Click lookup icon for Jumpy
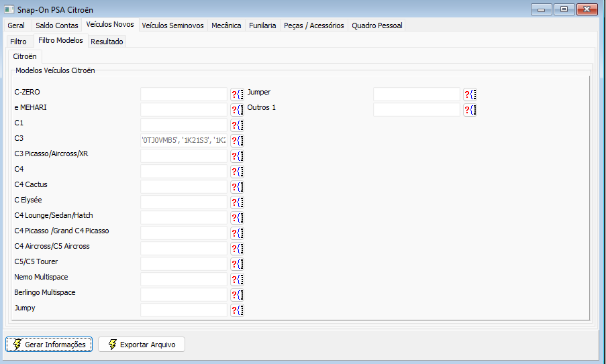This screenshot has width=606, height=364. (x=238, y=311)
